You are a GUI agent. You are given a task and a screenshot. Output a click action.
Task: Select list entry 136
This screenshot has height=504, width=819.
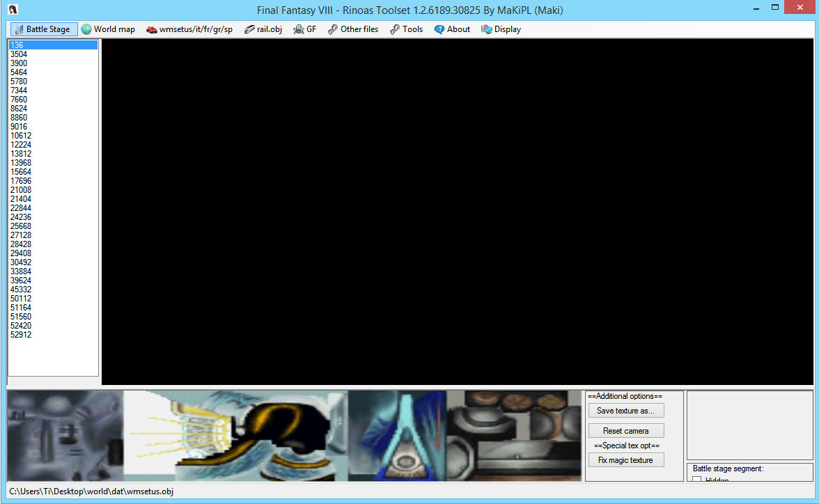point(53,45)
